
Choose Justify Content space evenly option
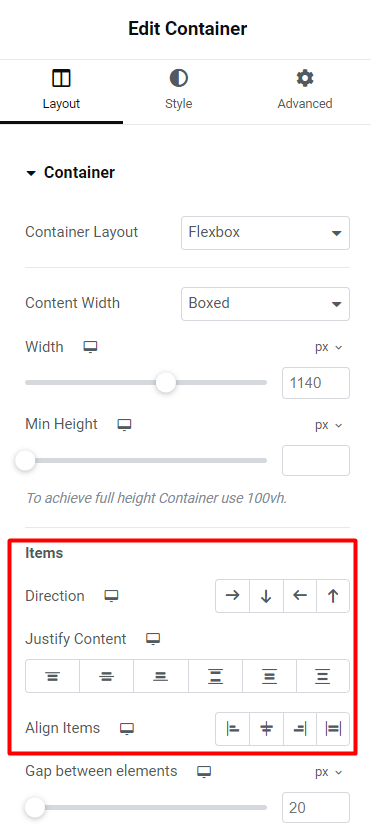point(323,676)
